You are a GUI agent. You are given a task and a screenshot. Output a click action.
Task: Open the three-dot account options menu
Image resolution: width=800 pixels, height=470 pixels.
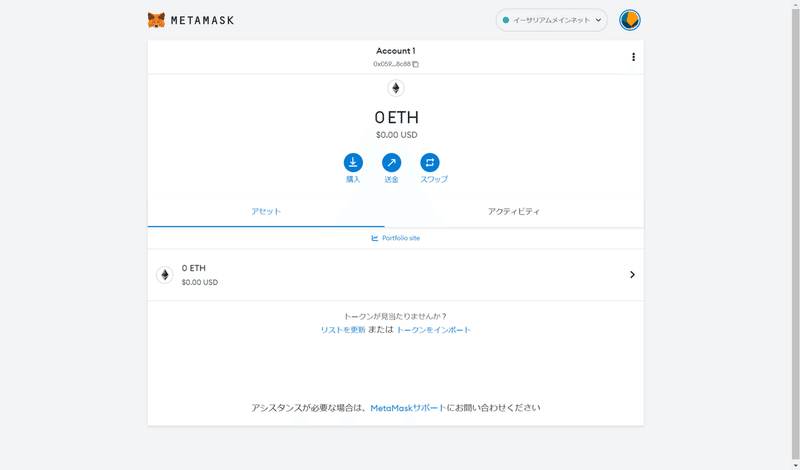coord(633,57)
